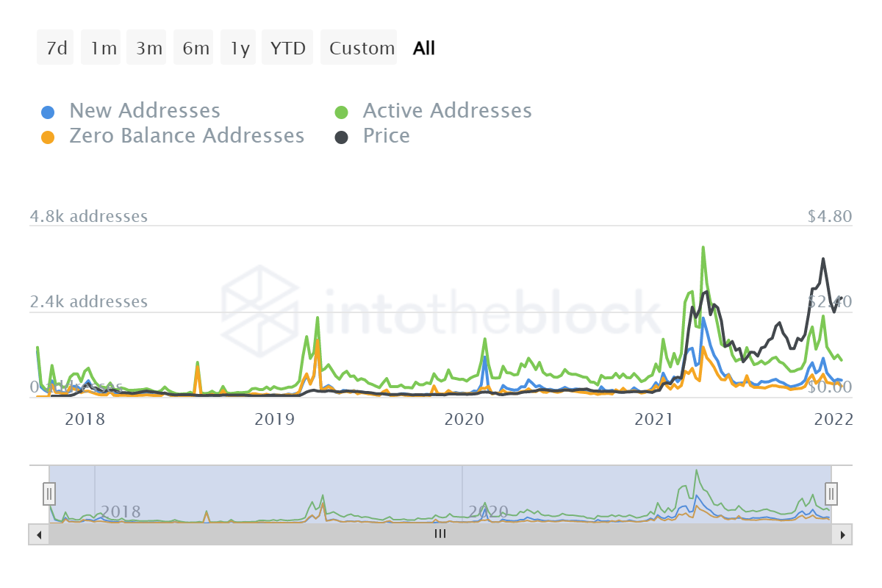Toggle the New Addresses series blue dot
The image size is (882, 588).
click(x=47, y=112)
